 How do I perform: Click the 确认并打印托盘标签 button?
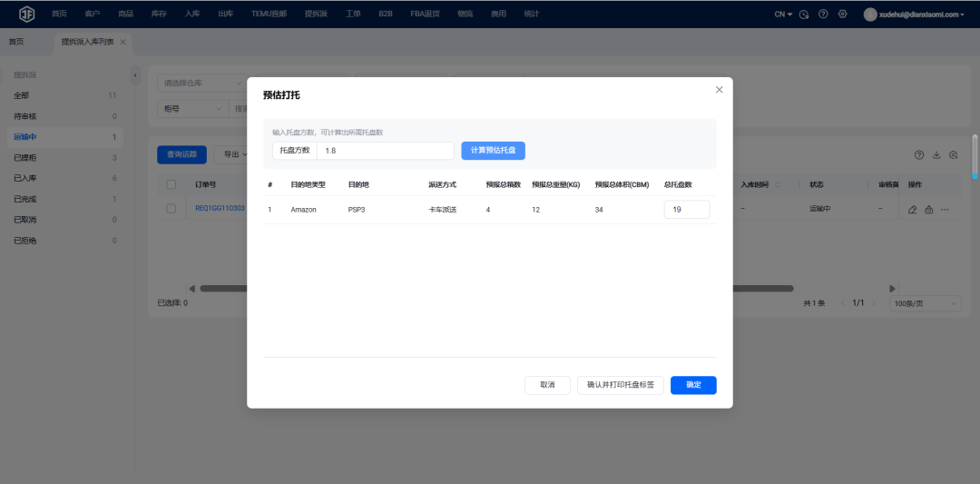tap(621, 385)
